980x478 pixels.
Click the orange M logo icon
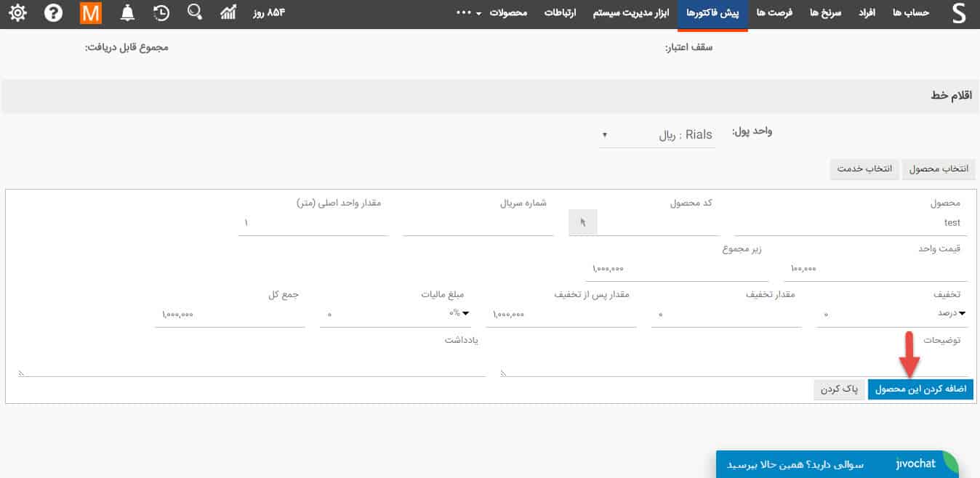coord(91,13)
